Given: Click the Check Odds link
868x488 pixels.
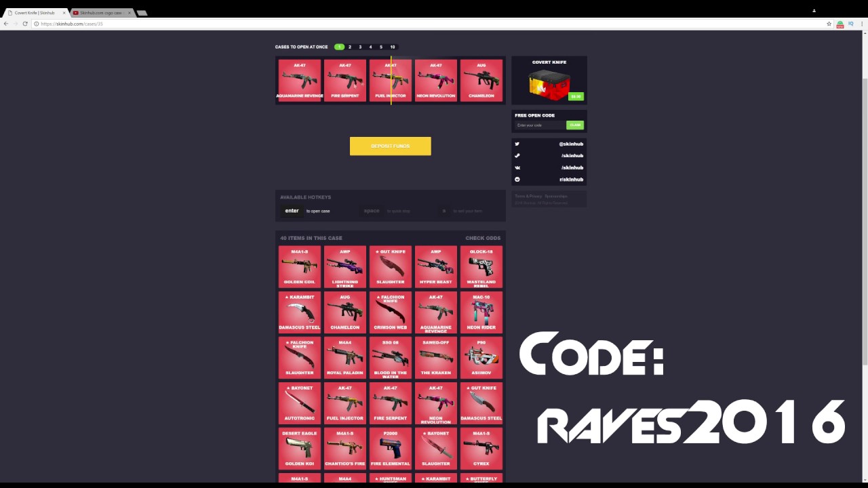Looking at the screenshot, I should [x=483, y=238].
